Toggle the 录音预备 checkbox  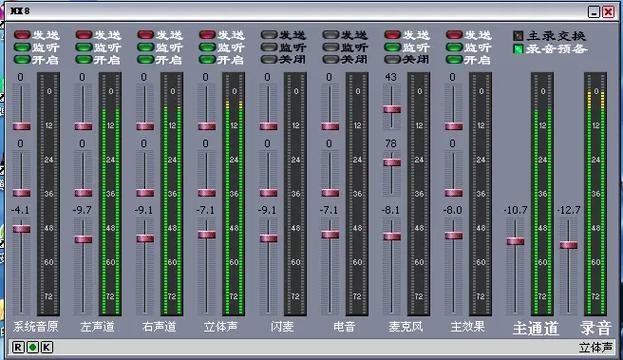click(x=518, y=49)
